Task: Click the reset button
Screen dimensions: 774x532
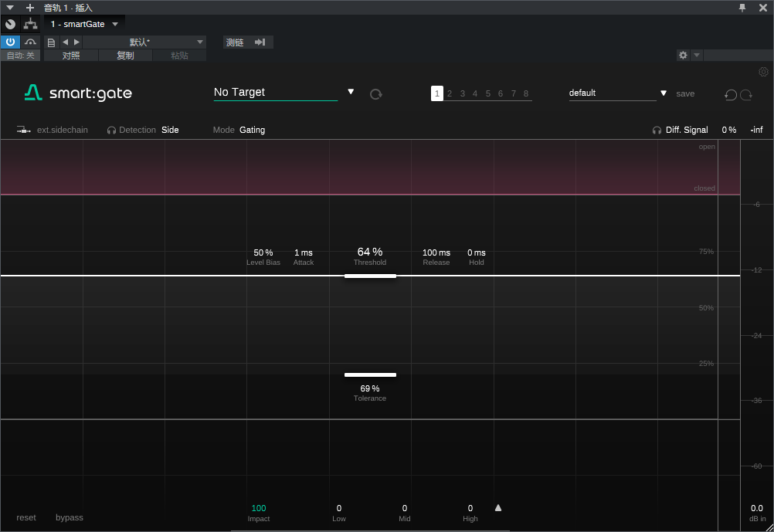Action: click(x=26, y=517)
